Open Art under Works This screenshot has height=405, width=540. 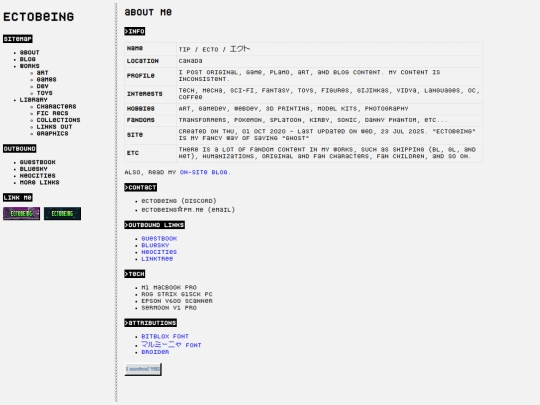tap(42, 73)
